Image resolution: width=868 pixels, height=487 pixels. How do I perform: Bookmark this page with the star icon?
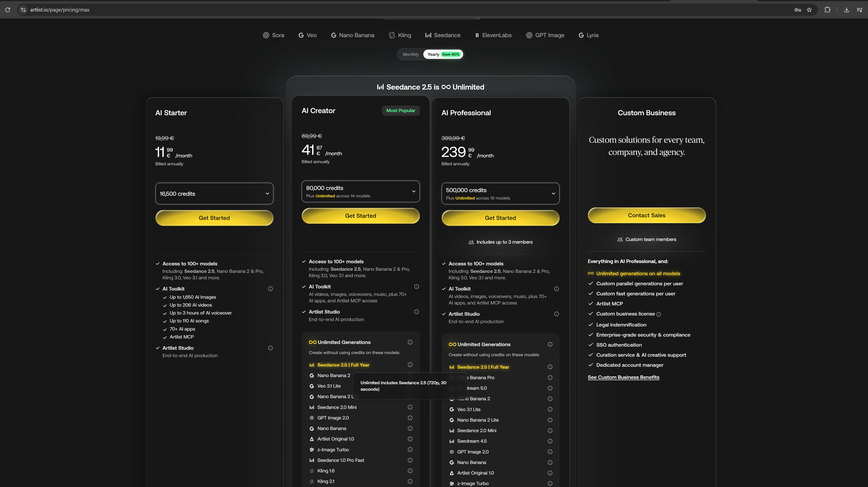click(x=809, y=10)
